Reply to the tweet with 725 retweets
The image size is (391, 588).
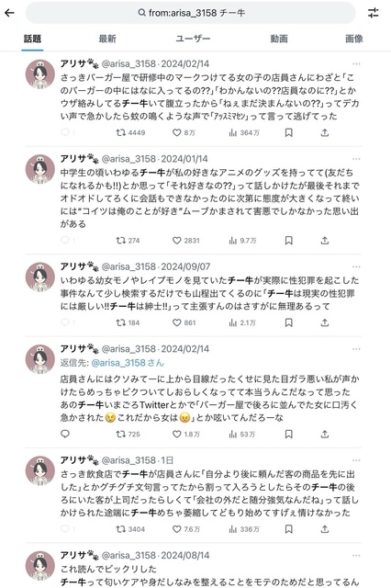coord(65,434)
